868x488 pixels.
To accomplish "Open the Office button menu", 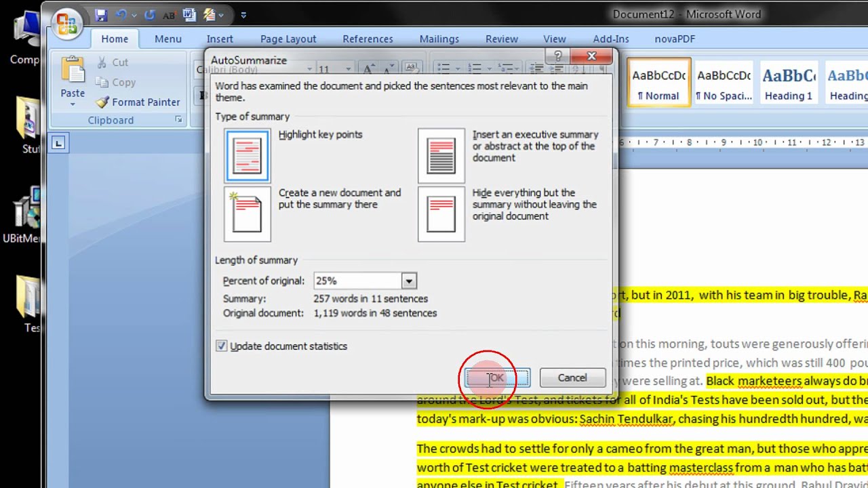I will click(x=66, y=24).
